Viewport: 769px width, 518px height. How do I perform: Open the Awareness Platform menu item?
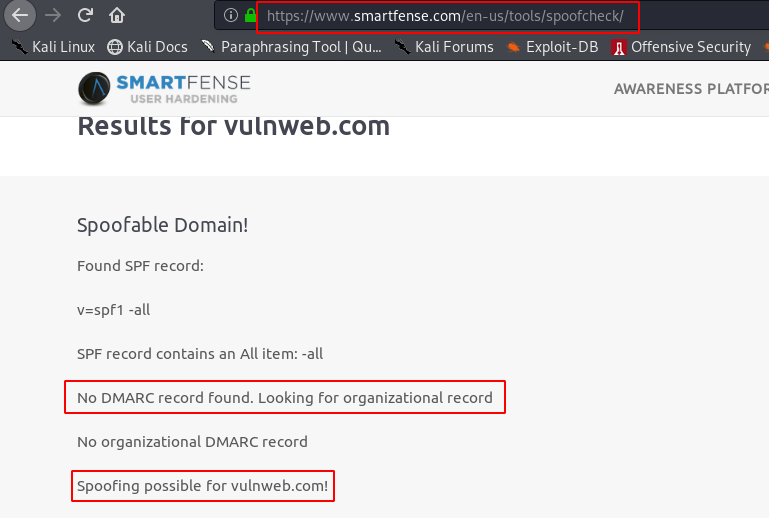pos(691,89)
